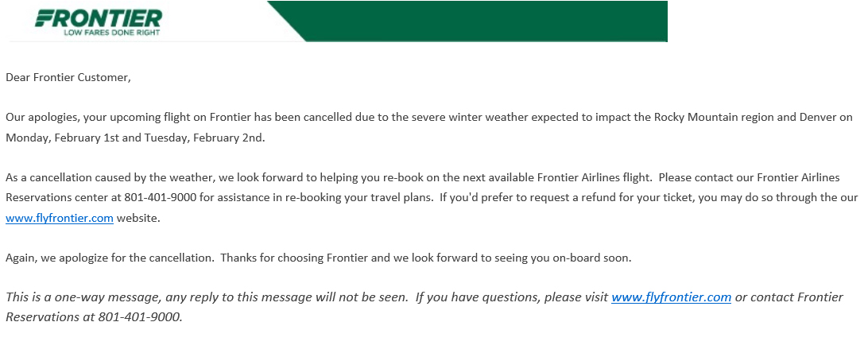Click the word "website" after the link
This screenshot has height=353, width=868.
(138, 218)
